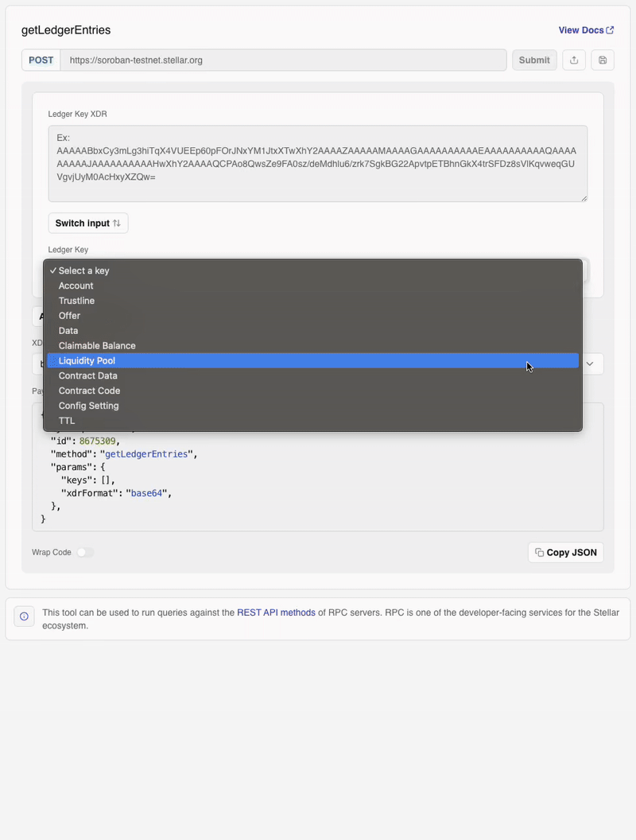Choose the Data key type
The width and height of the screenshot is (636, 840).
tap(68, 331)
